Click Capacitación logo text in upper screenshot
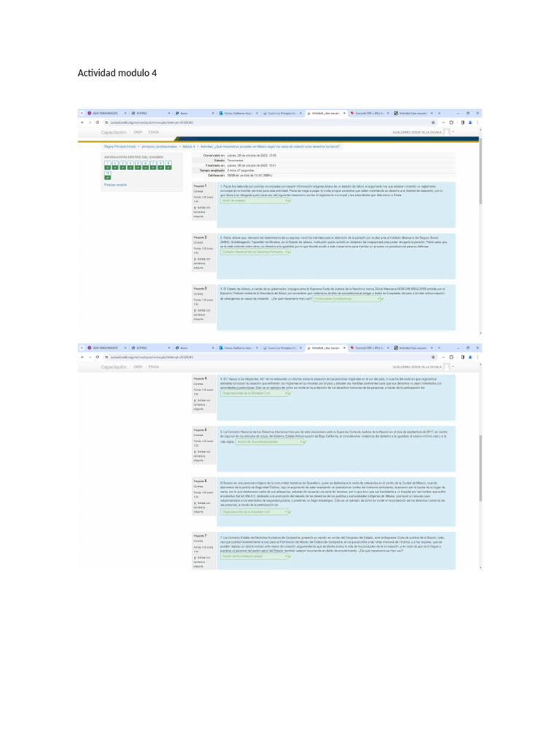560x747 pixels. click(114, 133)
